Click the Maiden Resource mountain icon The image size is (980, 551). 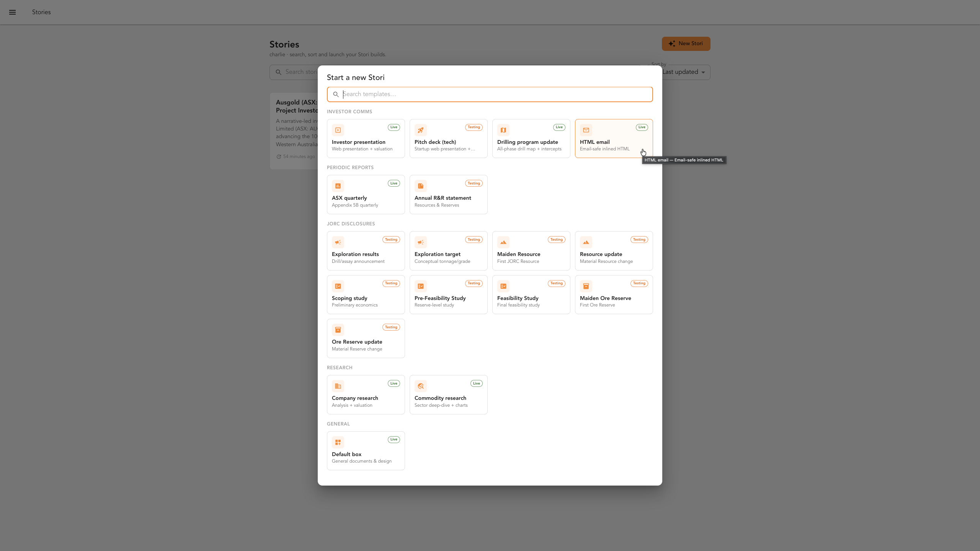(503, 242)
